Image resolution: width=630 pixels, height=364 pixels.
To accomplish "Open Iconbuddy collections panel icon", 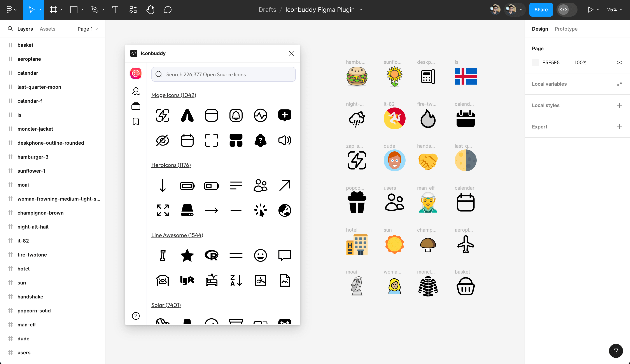I will [136, 106].
